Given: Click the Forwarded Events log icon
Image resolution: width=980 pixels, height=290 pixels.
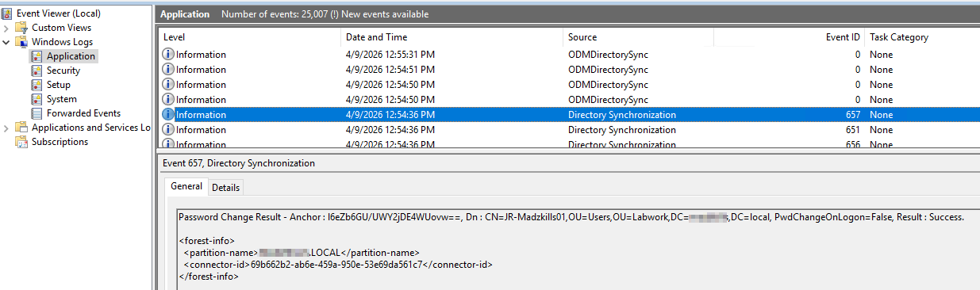Looking at the screenshot, I should [x=37, y=113].
